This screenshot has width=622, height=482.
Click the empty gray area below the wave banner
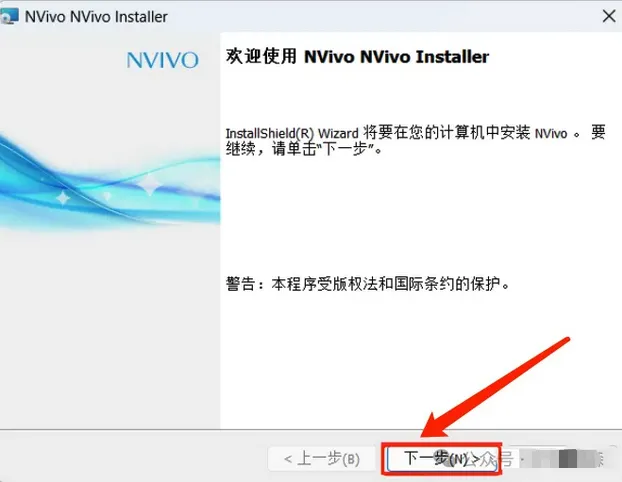pyautogui.click(x=110, y=329)
